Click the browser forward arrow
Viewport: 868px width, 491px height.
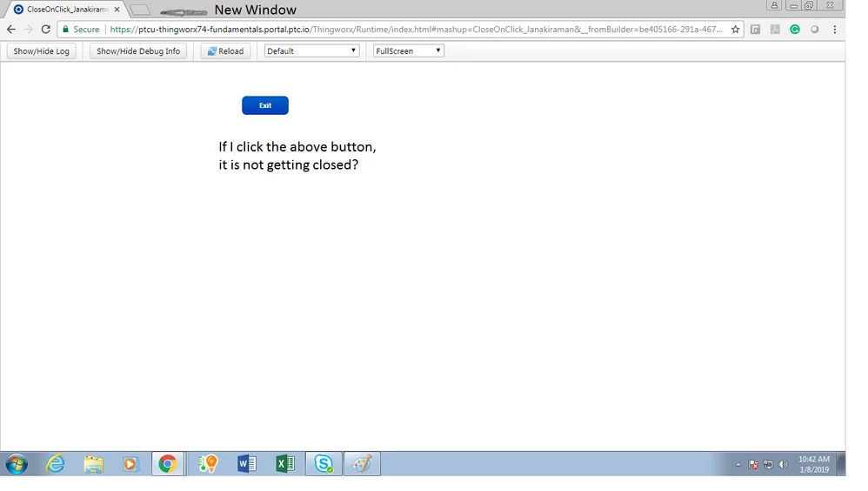[x=28, y=30]
